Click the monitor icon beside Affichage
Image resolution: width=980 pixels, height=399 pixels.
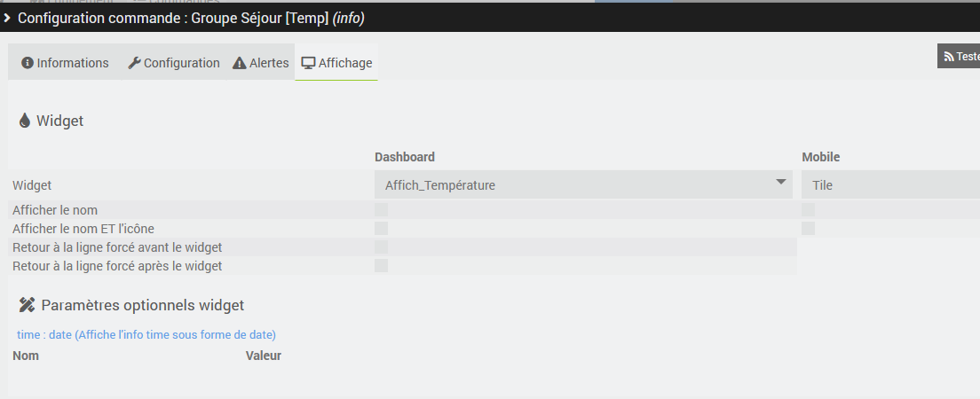coord(309,63)
